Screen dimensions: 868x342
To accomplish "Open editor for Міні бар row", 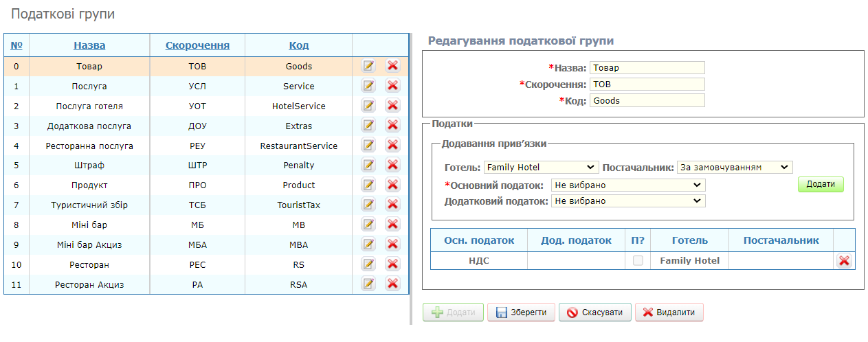I will (369, 225).
